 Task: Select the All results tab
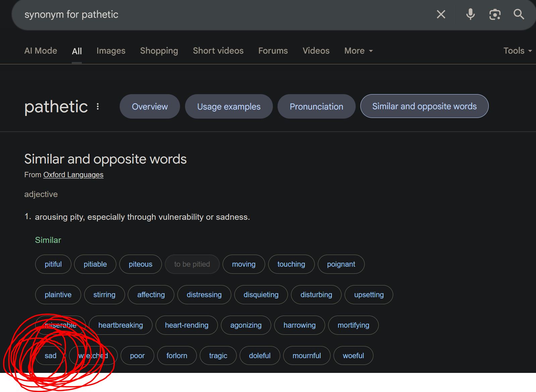tap(77, 51)
